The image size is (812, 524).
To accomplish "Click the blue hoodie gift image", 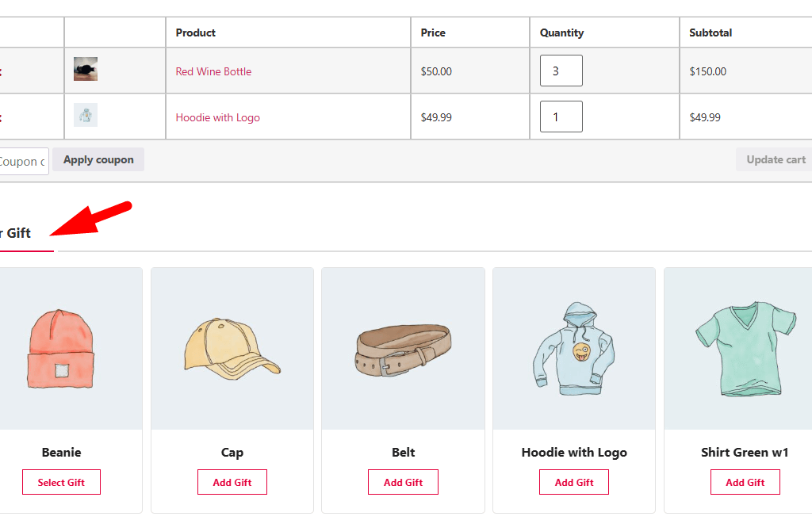I will [x=574, y=349].
